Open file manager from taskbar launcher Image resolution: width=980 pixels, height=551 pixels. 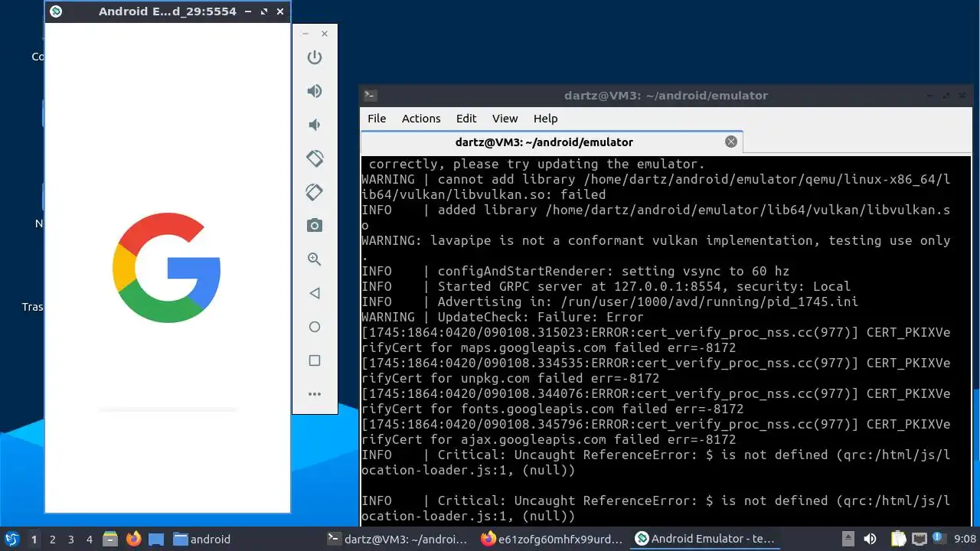tap(110, 540)
